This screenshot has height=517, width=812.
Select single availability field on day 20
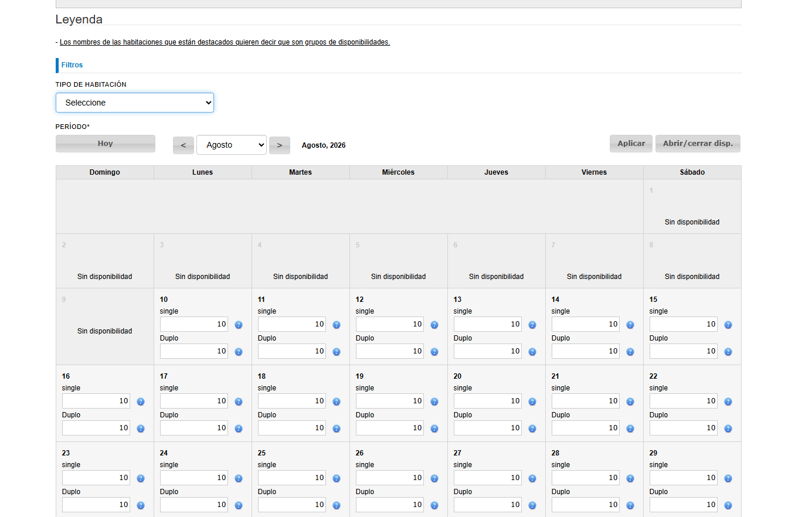tap(488, 401)
